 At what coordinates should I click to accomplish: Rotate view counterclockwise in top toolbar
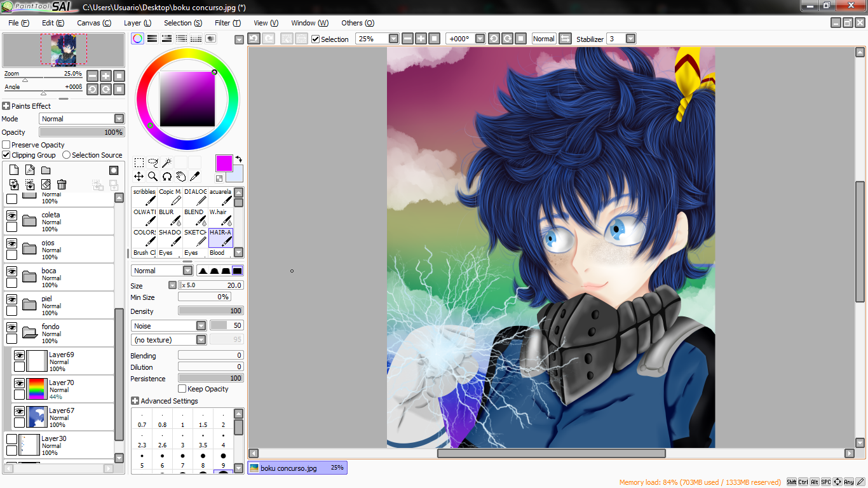[494, 39]
